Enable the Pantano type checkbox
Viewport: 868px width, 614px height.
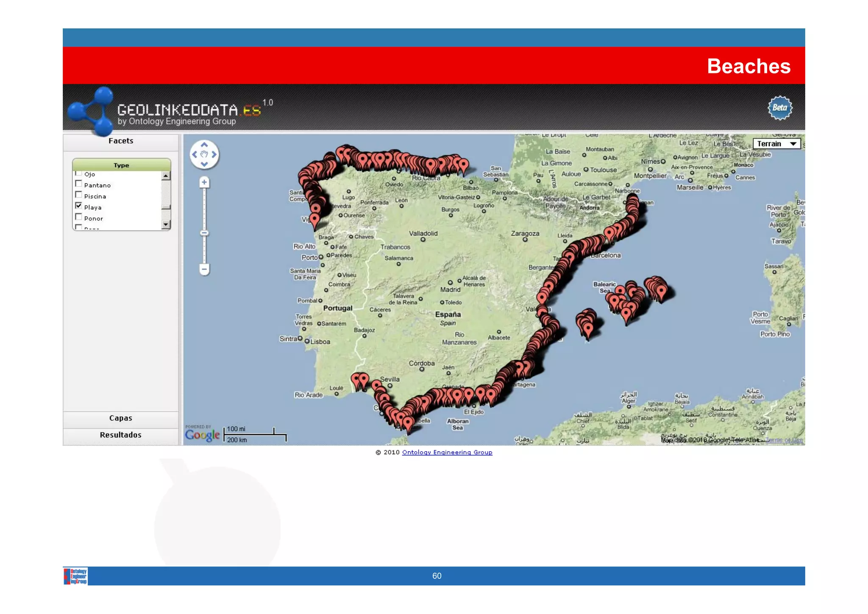(78, 184)
